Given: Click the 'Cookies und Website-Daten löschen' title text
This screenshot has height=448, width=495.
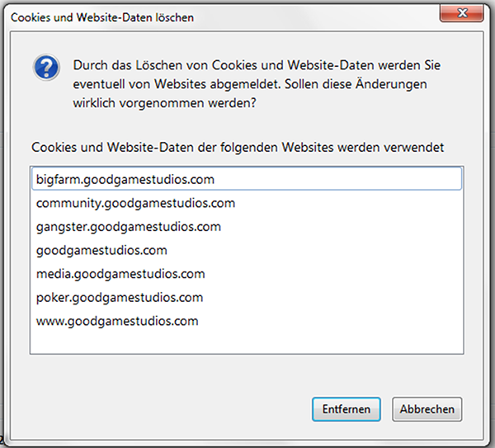Looking at the screenshot, I should pos(102,17).
